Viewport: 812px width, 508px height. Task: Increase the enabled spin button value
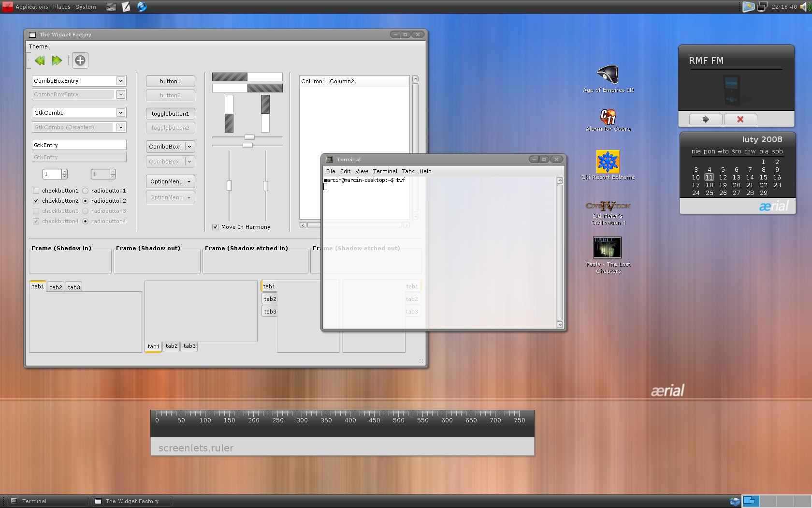click(64, 172)
